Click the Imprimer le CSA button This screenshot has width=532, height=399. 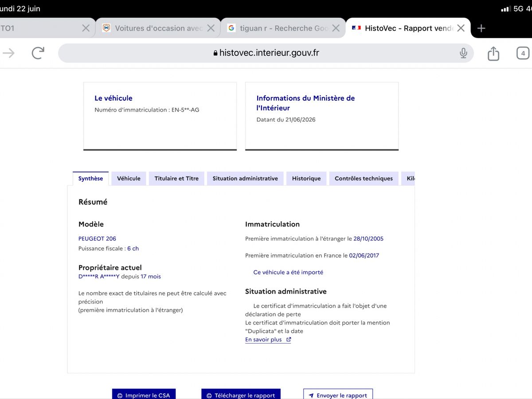(x=144, y=394)
